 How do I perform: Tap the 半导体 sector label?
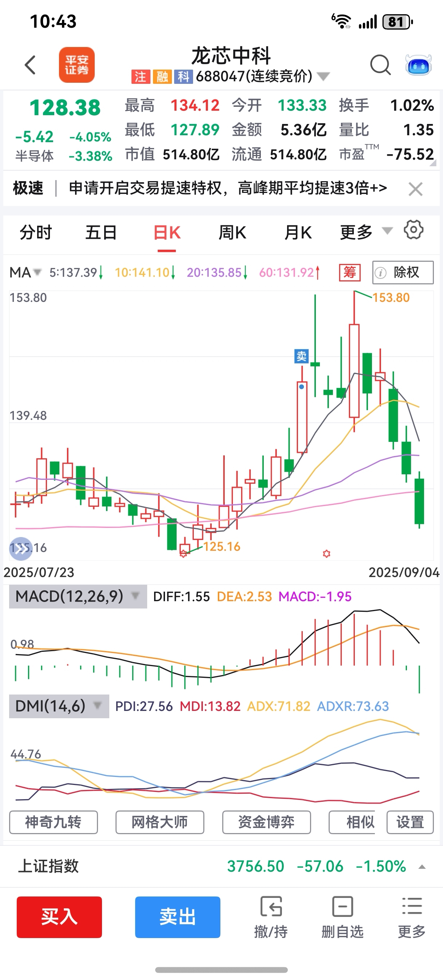[x=34, y=156]
